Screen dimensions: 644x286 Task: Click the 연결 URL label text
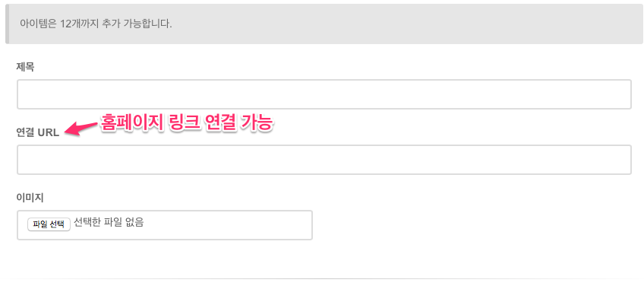[x=38, y=132]
